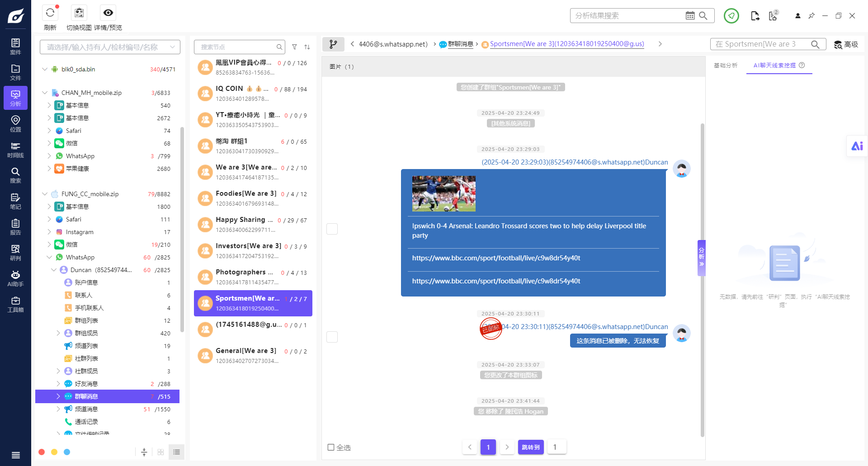Open the 文件 files section in sidebar
868x466 pixels.
pyautogui.click(x=15, y=72)
